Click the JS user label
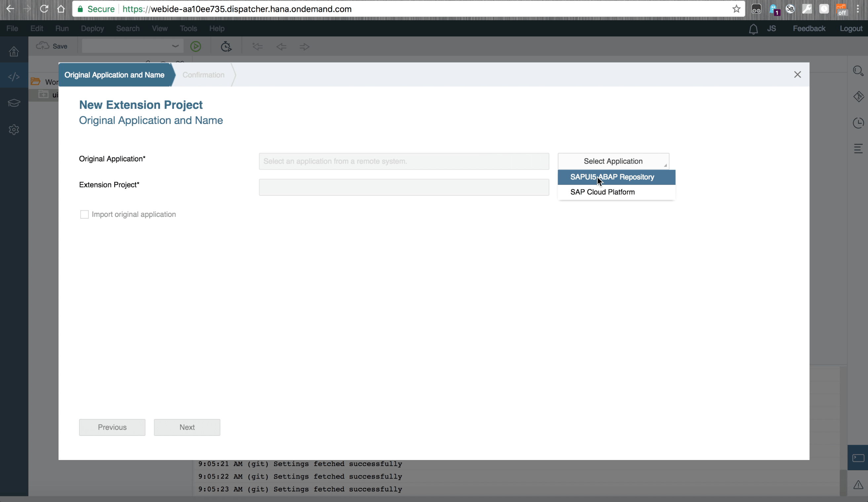868x502 pixels. [x=771, y=28]
